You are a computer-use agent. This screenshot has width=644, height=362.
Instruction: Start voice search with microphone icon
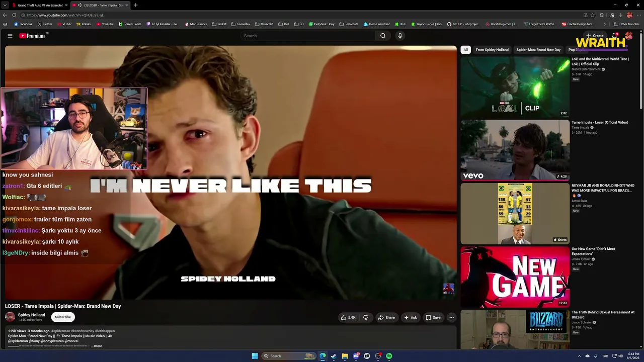click(400, 36)
